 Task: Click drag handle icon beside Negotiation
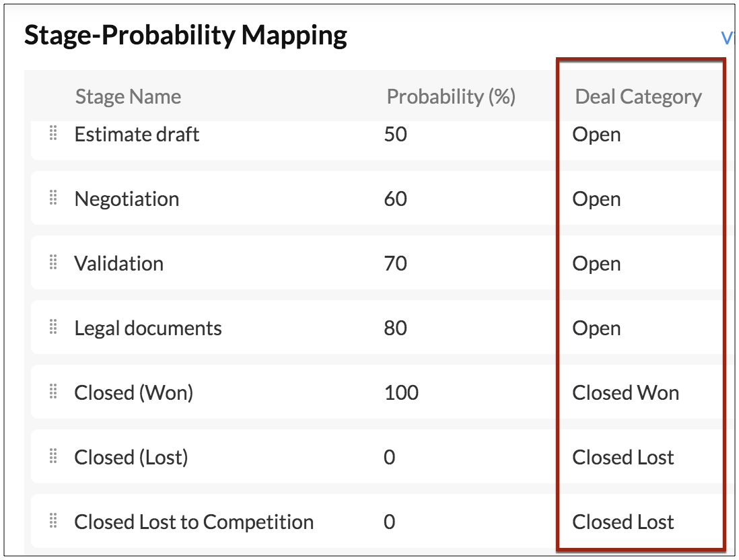(53, 198)
